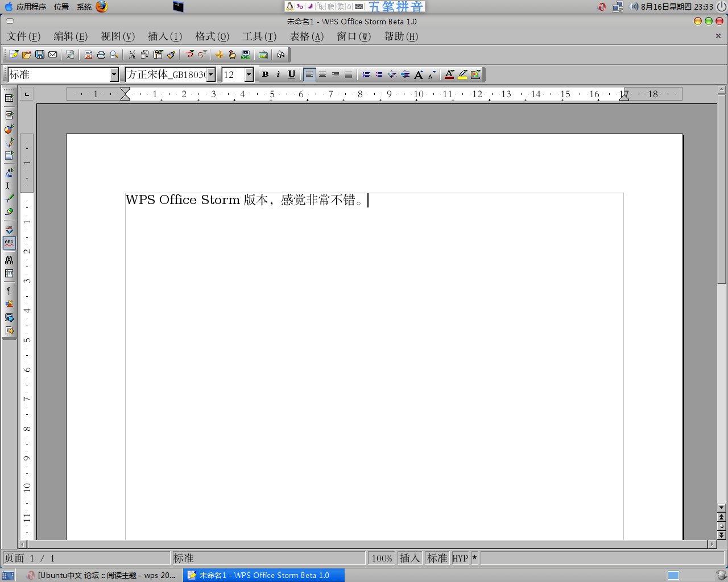Click the font name input field
The image size is (728, 582).
pyautogui.click(x=166, y=74)
